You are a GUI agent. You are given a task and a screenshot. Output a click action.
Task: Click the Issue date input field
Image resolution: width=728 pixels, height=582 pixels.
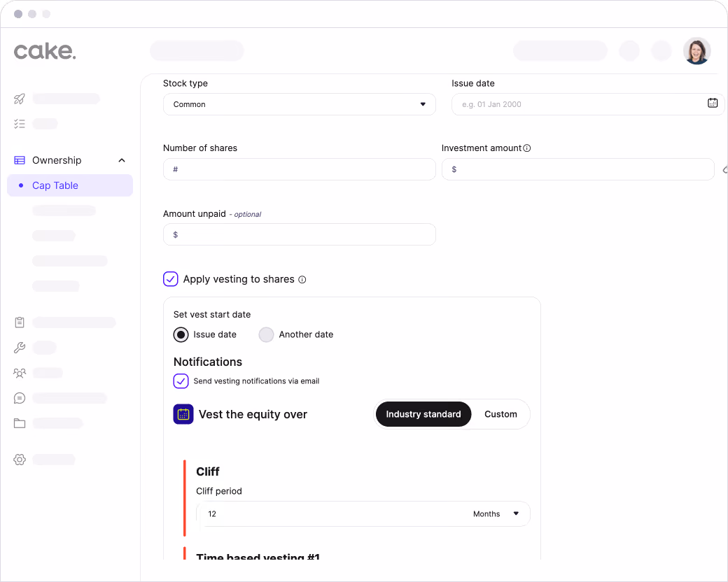point(588,104)
